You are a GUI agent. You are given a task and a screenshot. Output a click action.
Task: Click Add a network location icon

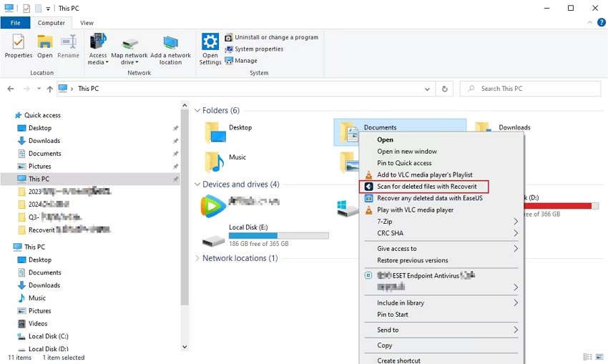[171, 43]
